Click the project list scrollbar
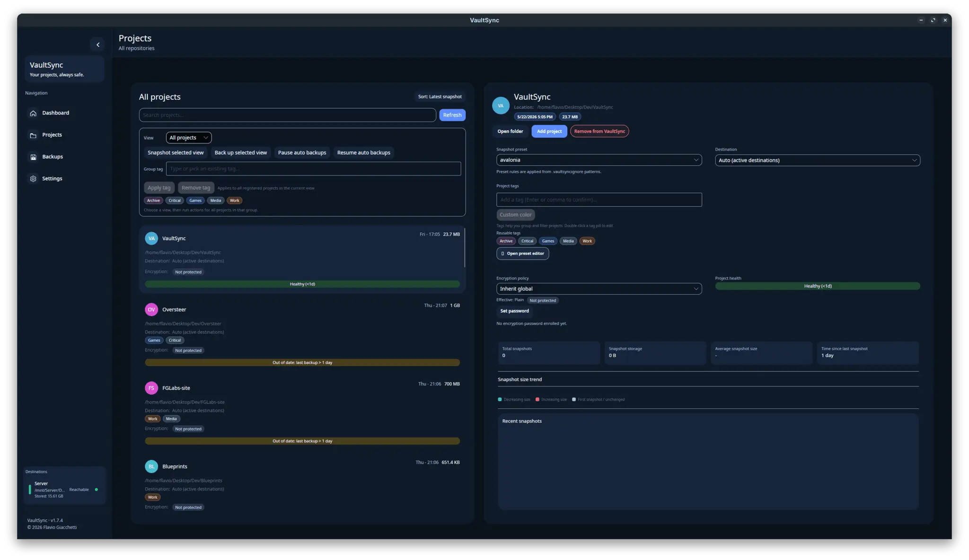Image resolution: width=969 pixels, height=560 pixels. [465, 247]
